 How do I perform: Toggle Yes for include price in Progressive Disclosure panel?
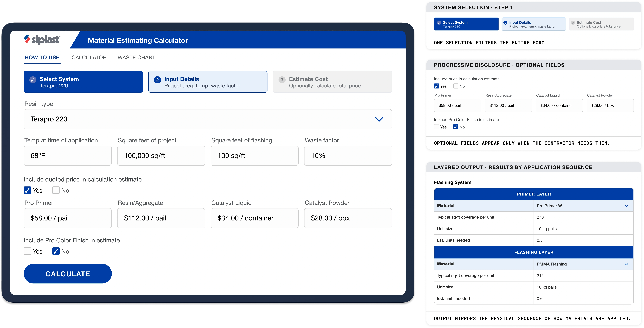pyautogui.click(x=436, y=86)
